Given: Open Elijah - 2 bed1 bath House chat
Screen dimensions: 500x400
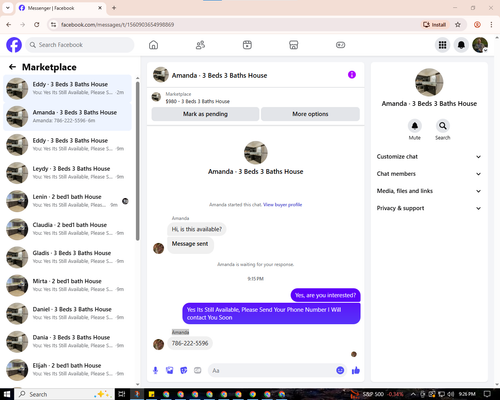Looking at the screenshot, I should pos(67,369).
